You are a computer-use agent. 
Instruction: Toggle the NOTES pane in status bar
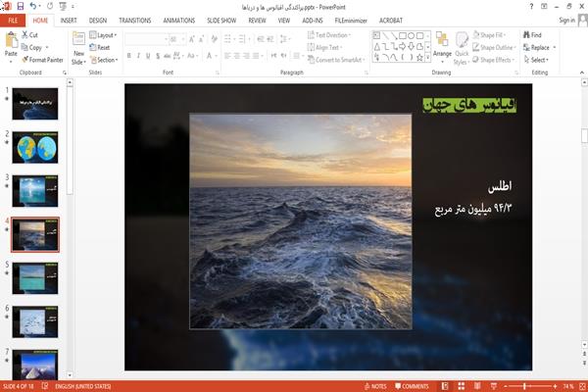pyautogui.click(x=375, y=386)
